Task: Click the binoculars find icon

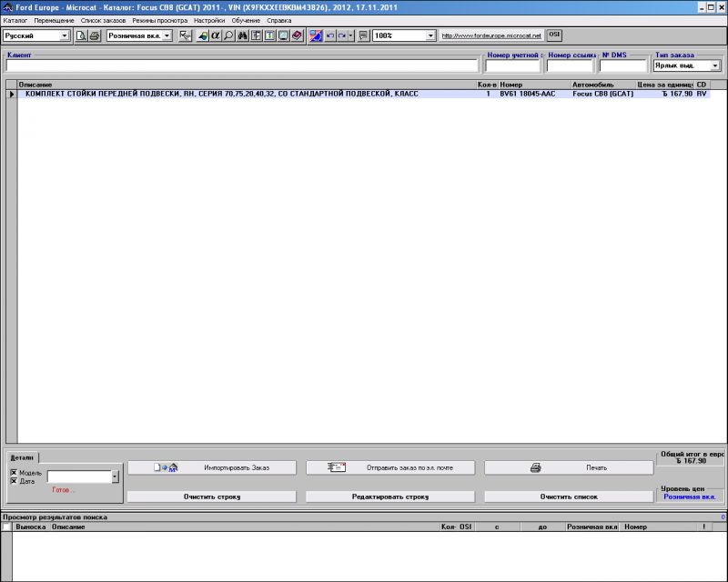Action: [x=242, y=35]
